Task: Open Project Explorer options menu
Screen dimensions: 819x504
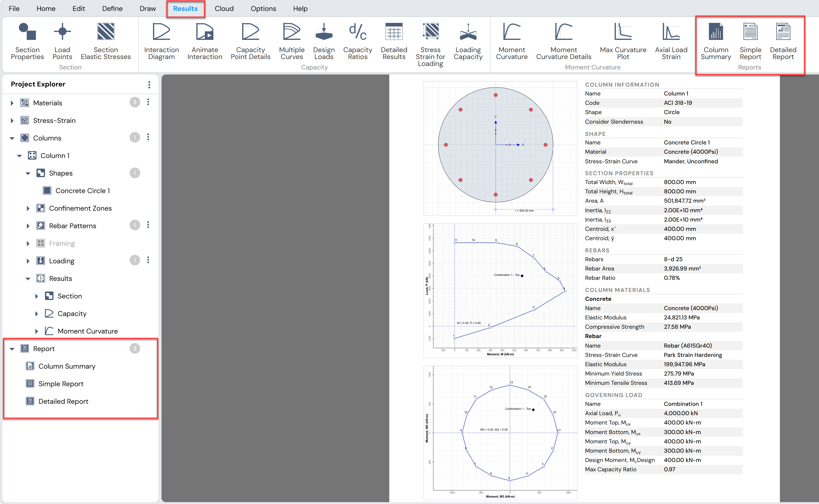Action: click(x=149, y=85)
